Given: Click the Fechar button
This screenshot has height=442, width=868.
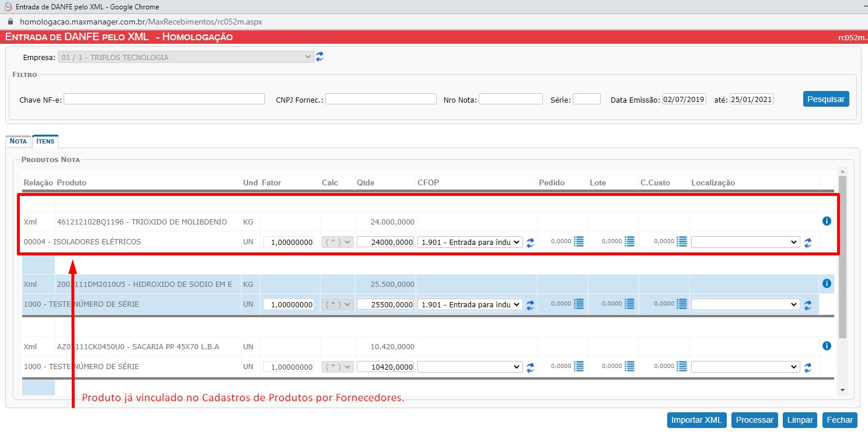Looking at the screenshot, I should pyautogui.click(x=840, y=420).
